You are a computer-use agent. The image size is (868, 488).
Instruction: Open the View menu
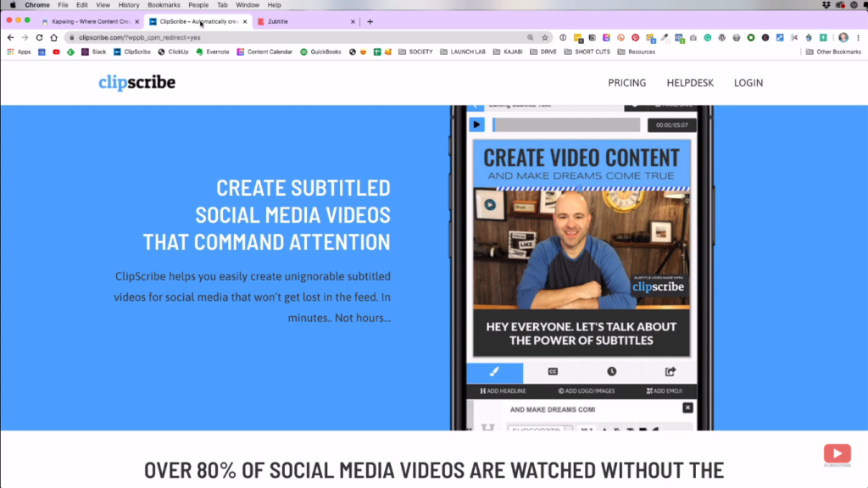[x=103, y=5]
